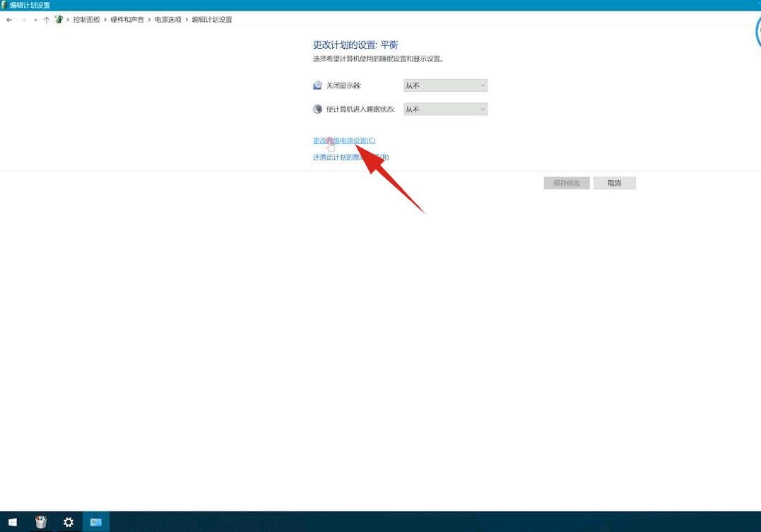
Task: Open the Windows Start menu
Action: [x=13, y=522]
